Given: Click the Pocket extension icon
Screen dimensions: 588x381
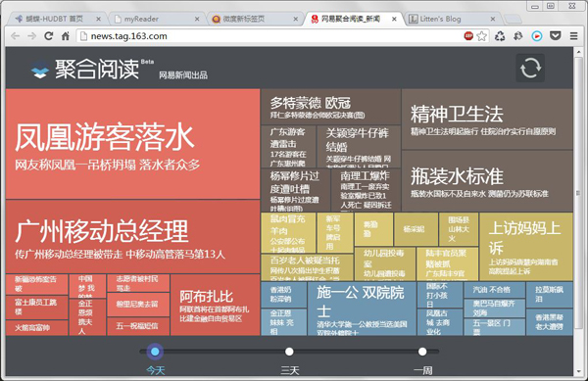Looking at the screenshot, I should [556, 36].
